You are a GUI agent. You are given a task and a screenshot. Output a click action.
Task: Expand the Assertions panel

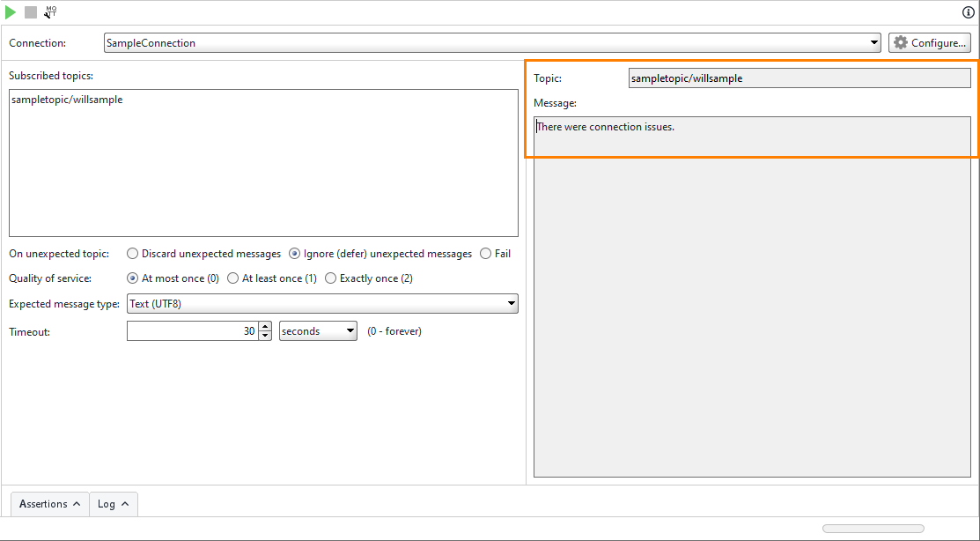49,503
